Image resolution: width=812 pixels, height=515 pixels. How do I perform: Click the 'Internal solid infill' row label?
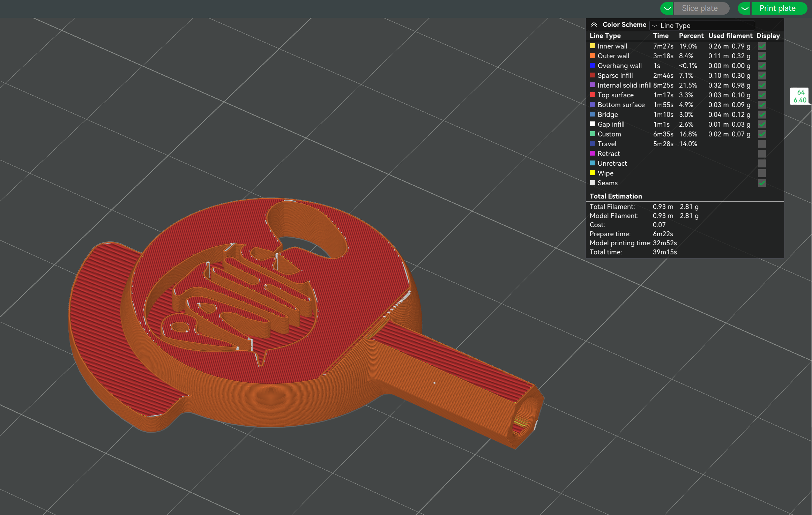click(x=624, y=85)
